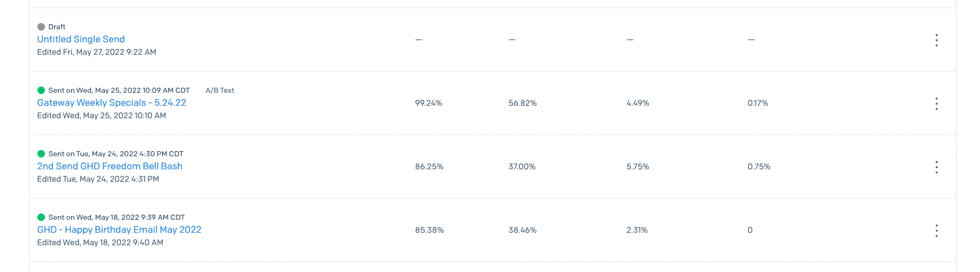This screenshot has height=272, width=980.
Task: Open actions menu for Untitled Single Send
Action: (x=936, y=40)
